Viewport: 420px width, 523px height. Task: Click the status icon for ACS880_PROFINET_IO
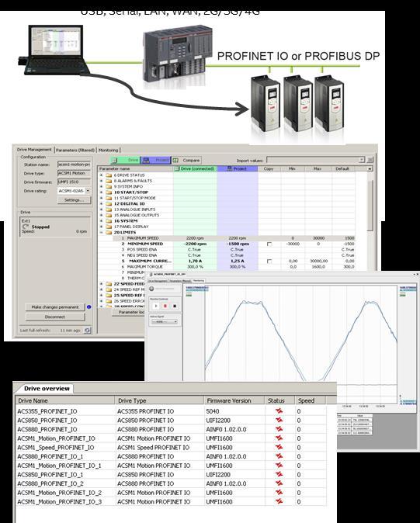click(x=279, y=429)
